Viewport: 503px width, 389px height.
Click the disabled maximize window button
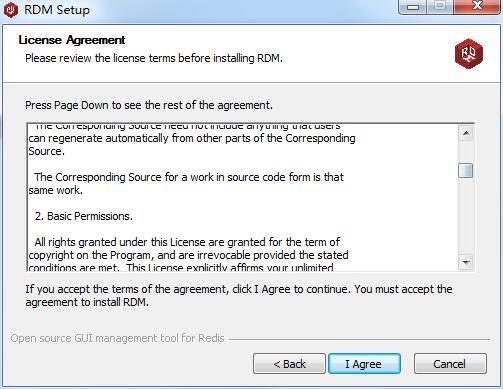440,7
